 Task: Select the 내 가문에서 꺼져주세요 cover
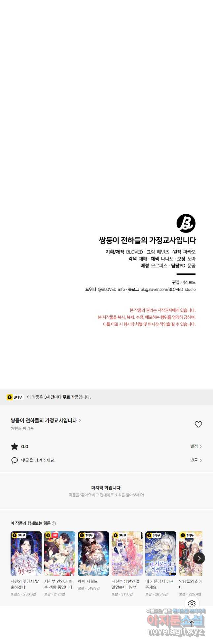tap(161, 554)
